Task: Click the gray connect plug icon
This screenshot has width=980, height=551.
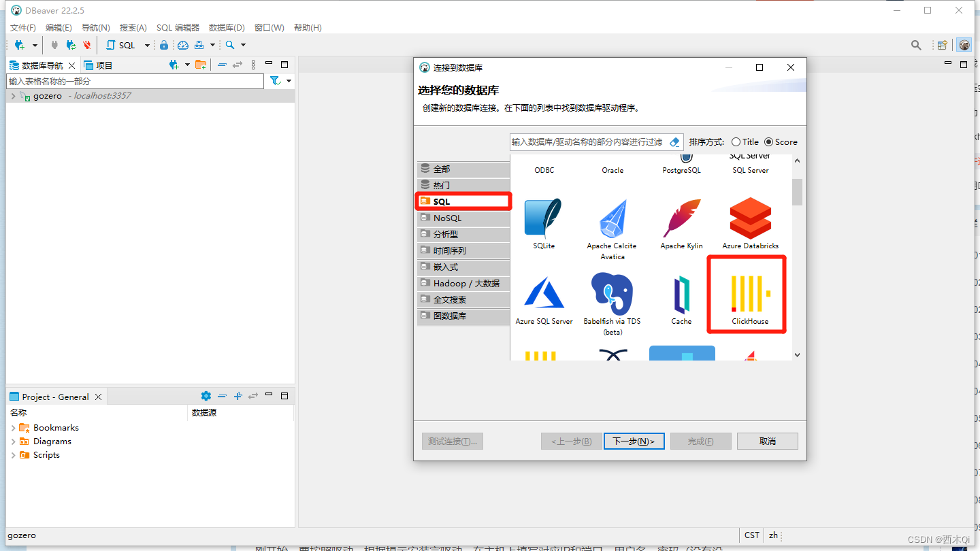Action: (54, 45)
